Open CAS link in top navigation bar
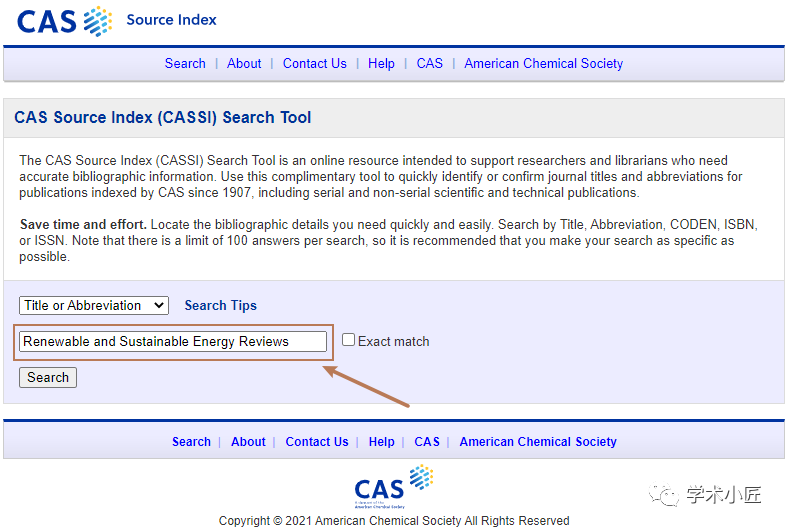This screenshot has width=787, height=529. 430,64
